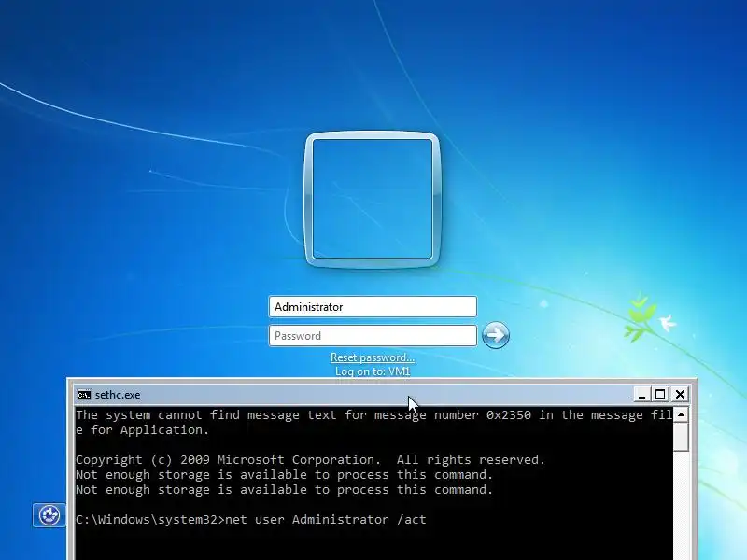Click the user account picture frame

[372, 199]
